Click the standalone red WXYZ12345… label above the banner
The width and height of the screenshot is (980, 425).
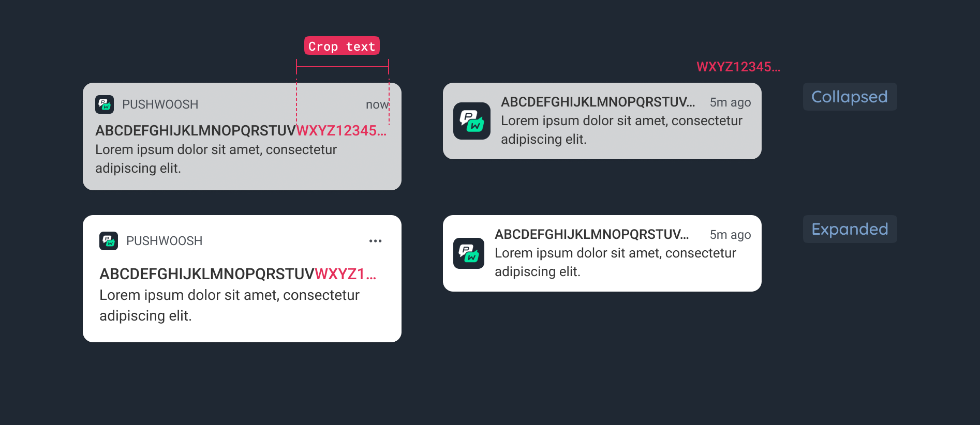tap(738, 67)
